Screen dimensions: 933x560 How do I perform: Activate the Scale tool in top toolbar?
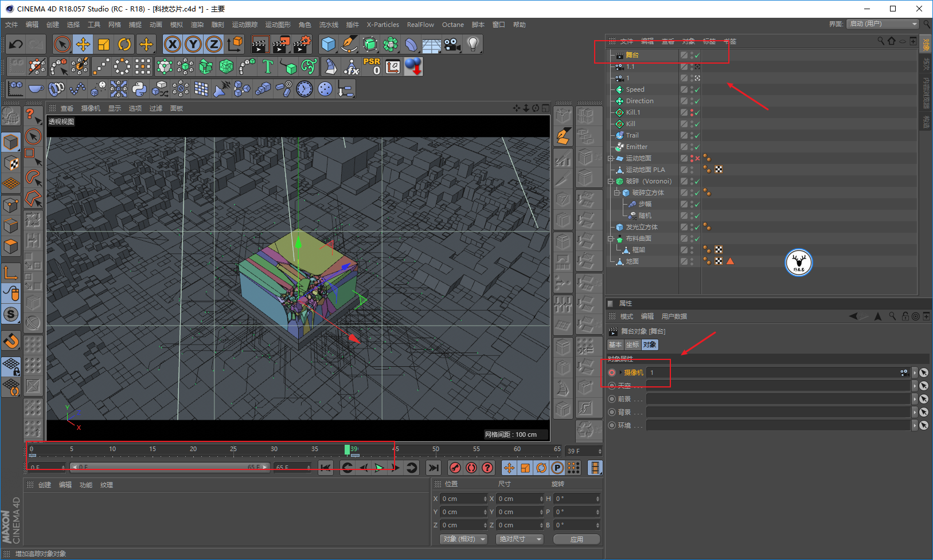pos(104,44)
